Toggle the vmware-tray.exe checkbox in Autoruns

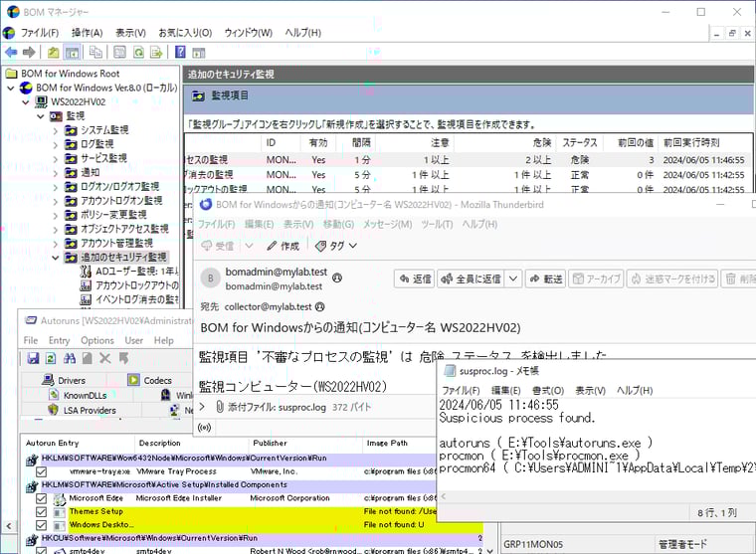coord(42,472)
